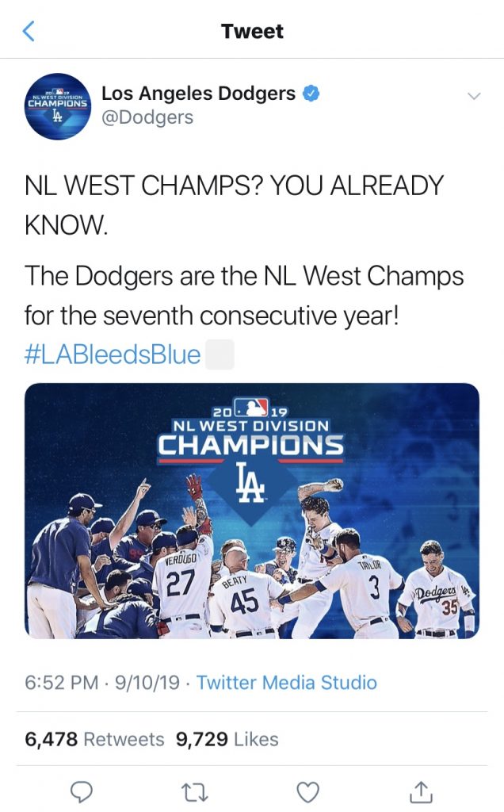Screen dimensions: 504x812
Task: Tap the Tweet header title
Action: pos(252,32)
